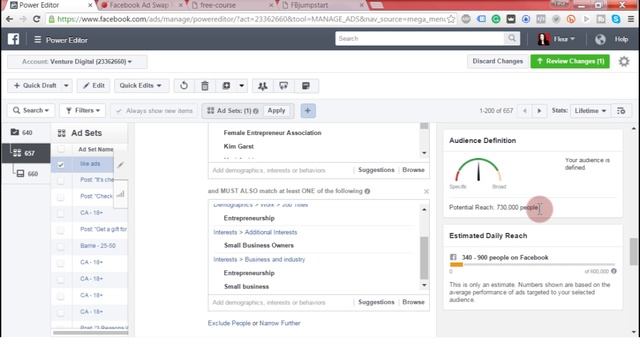The width and height of the screenshot is (640, 360).
Task: Check the "Post: 'Get a gift for" row checkbox
Action: (x=60, y=230)
